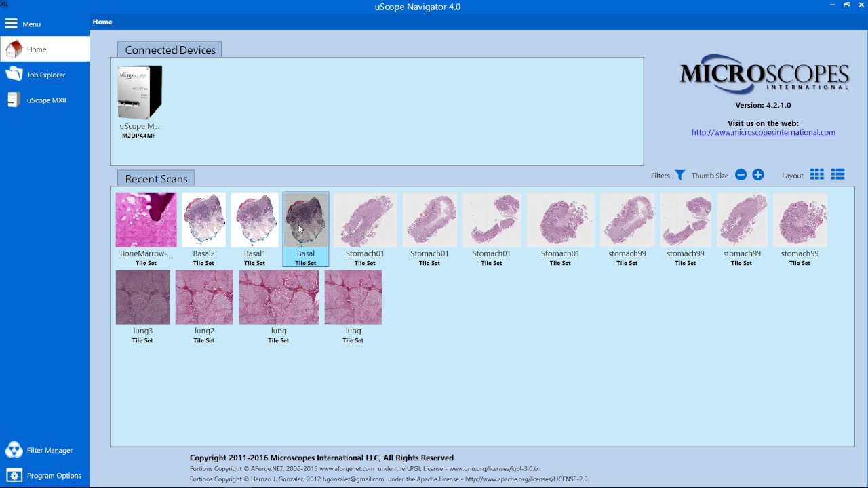The height and width of the screenshot is (488, 868).
Task: Open Program Options gear icon
Action: point(14,475)
